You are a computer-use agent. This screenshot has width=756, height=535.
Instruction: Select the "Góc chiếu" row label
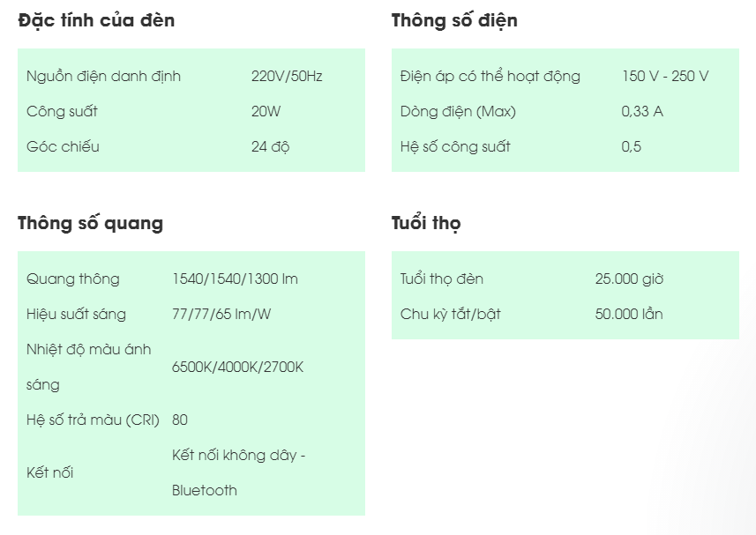tap(63, 146)
